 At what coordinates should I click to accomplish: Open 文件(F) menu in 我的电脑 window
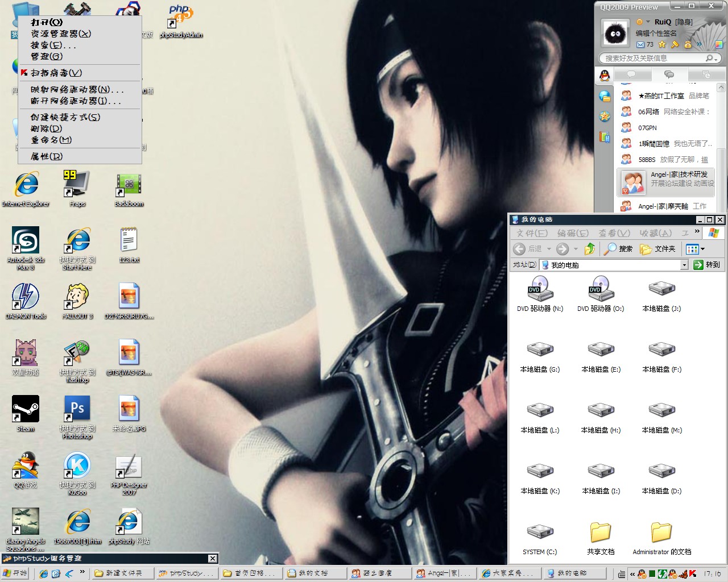pos(532,233)
